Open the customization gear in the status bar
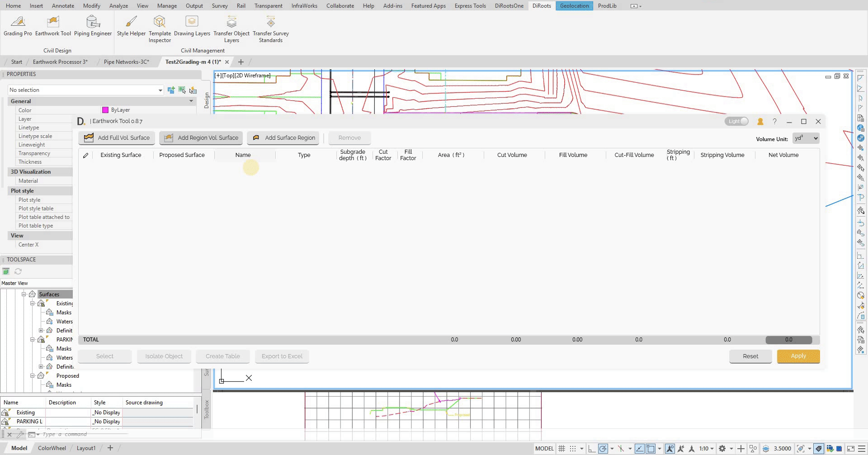Image resolution: width=868 pixels, height=455 pixels. [x=722, y=448]
